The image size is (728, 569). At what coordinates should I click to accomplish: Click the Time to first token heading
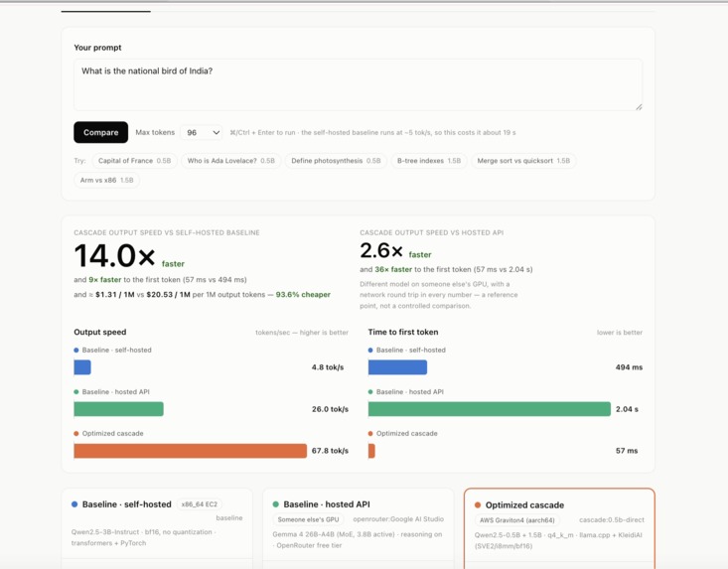[x=403, y=332]
